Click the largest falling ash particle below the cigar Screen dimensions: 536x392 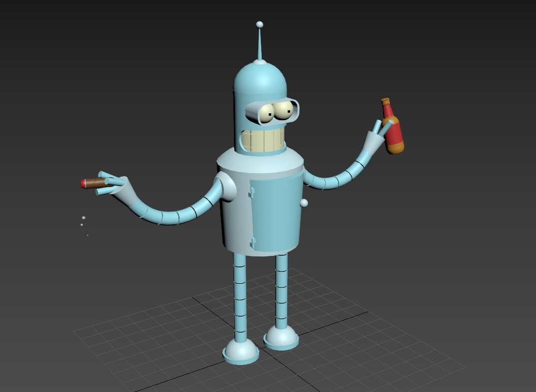pyautogui.click(x=83, y=217)
